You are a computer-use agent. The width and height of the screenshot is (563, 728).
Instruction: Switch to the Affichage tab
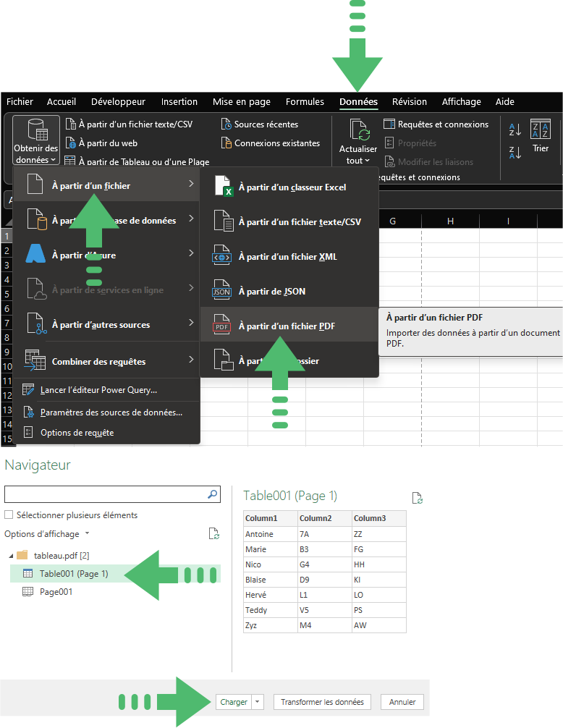[462, 102]
